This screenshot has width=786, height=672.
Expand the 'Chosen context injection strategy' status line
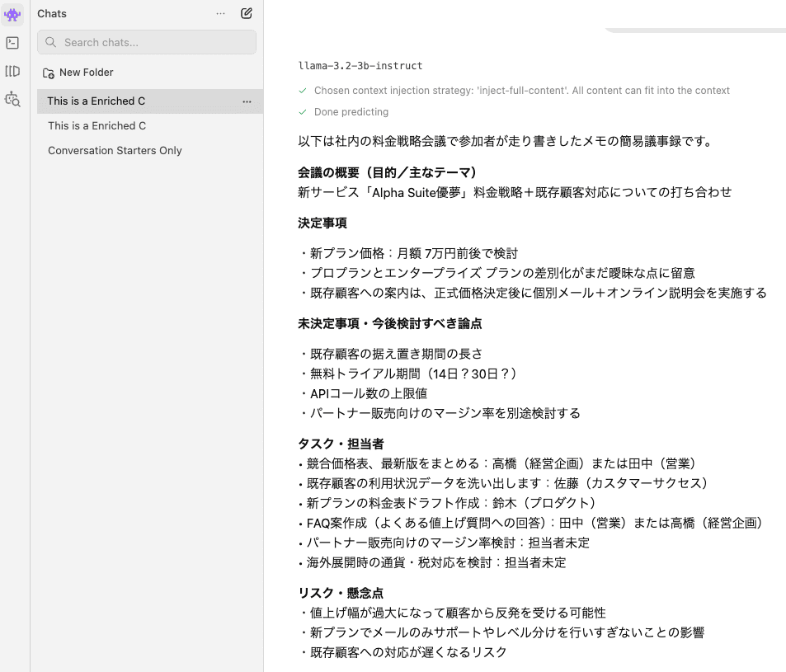coord(522,91)
